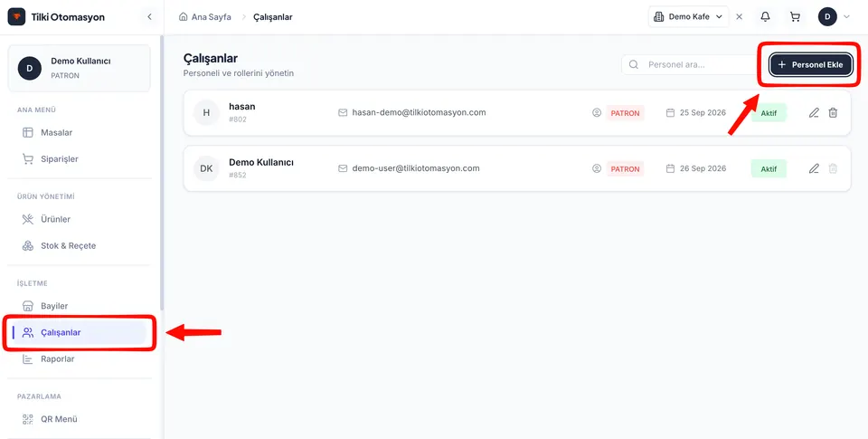Open Stok & Reçete section
The image size is (868, 439).
80,245
